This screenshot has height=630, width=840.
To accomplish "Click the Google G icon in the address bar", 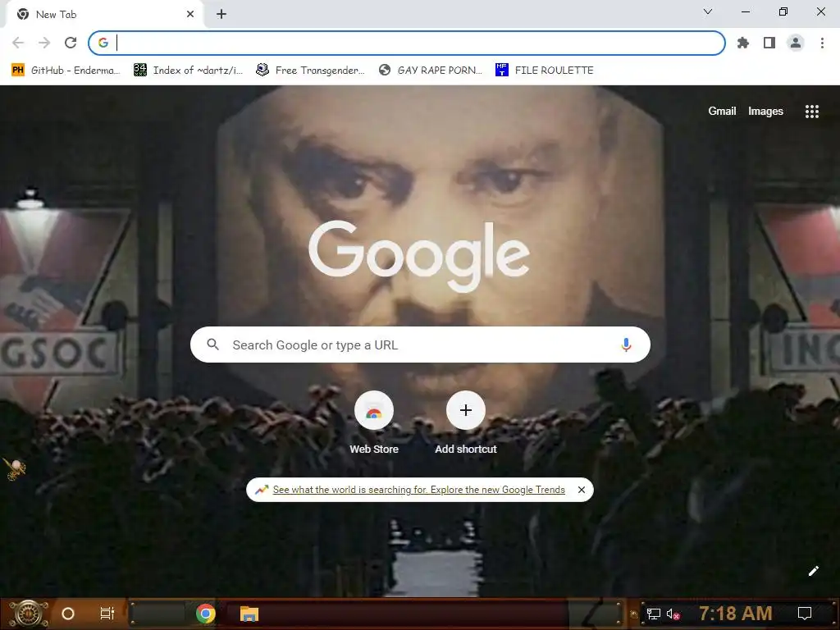I will (103, 43).
